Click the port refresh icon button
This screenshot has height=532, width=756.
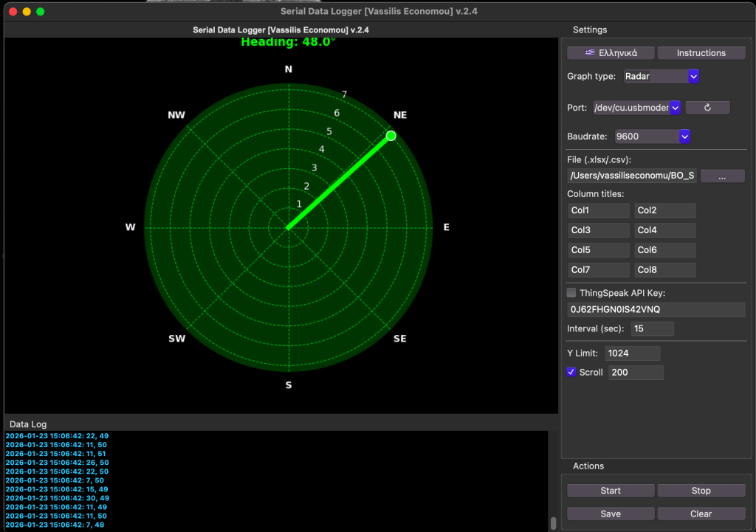click(x=707, y=108)
